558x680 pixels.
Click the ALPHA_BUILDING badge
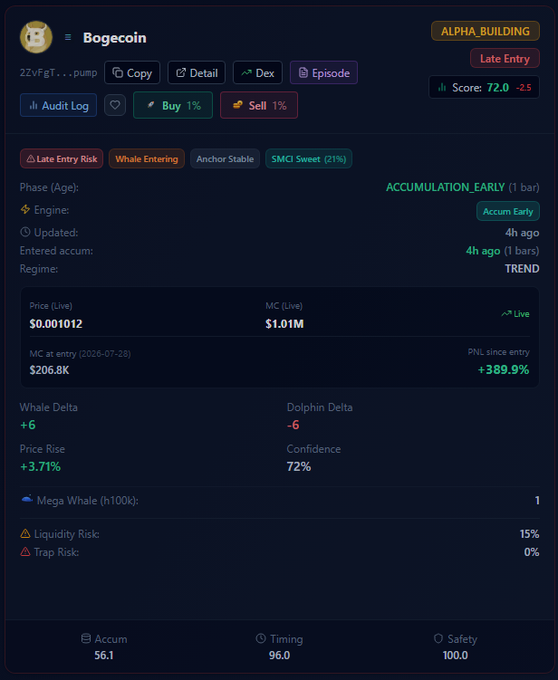(485, 31)
